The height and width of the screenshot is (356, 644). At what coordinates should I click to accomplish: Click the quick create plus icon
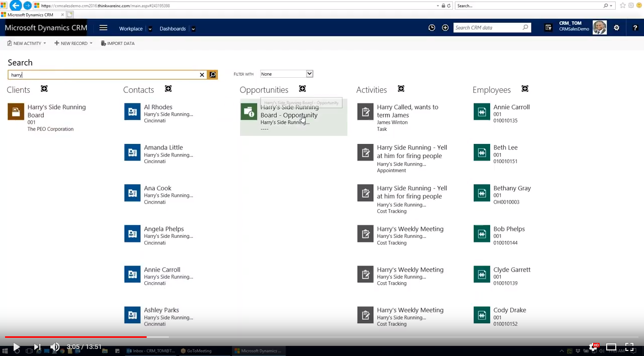(445, 28)
